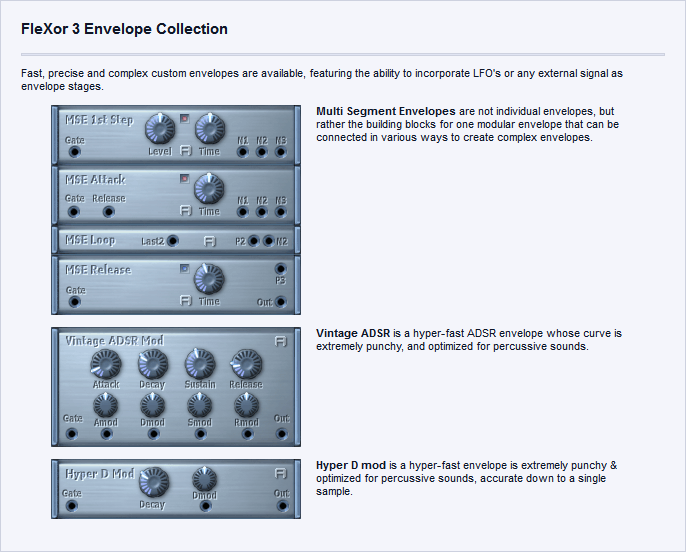Click the Last2 jack on MSE Loop
Image resolution: width=686 pixels, height=552 pixels.
(x=173, y=241)
